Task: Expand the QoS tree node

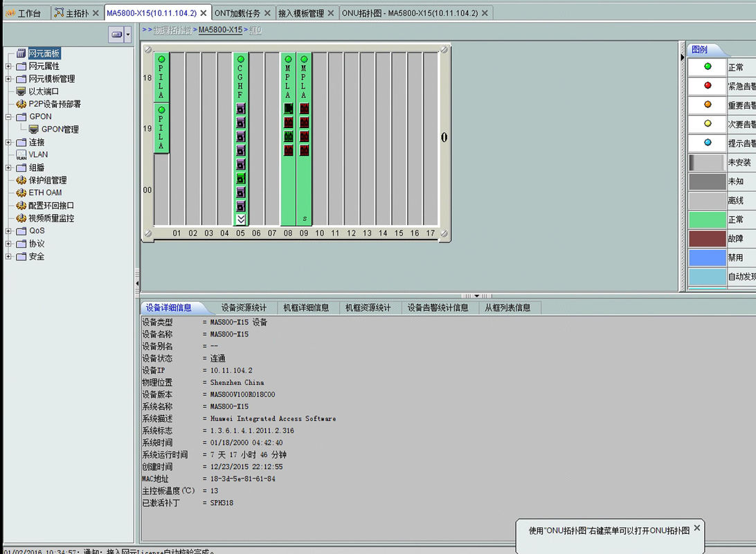Action: [8, 231]
